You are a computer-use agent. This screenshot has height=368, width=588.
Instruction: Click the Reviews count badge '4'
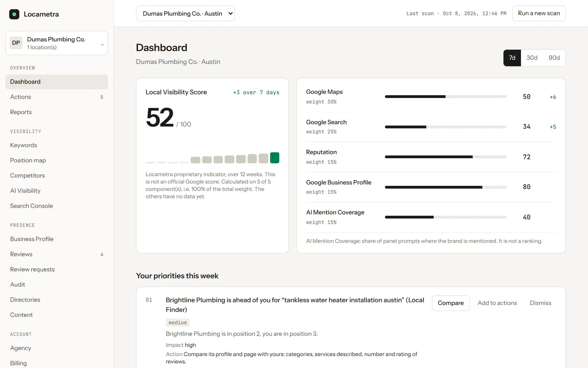click(x=102, y=255)
